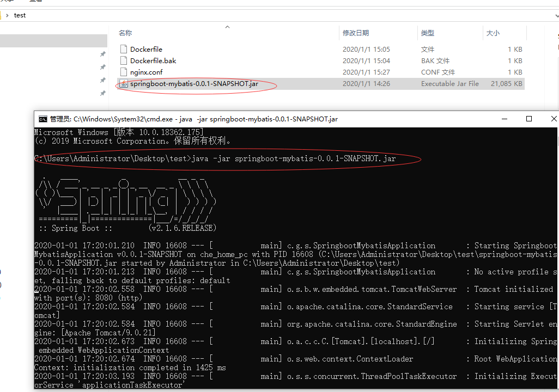Sort files by 大小 column header
Image resolution: width=559 pixels, height=392 pixels.
point(493,33)
